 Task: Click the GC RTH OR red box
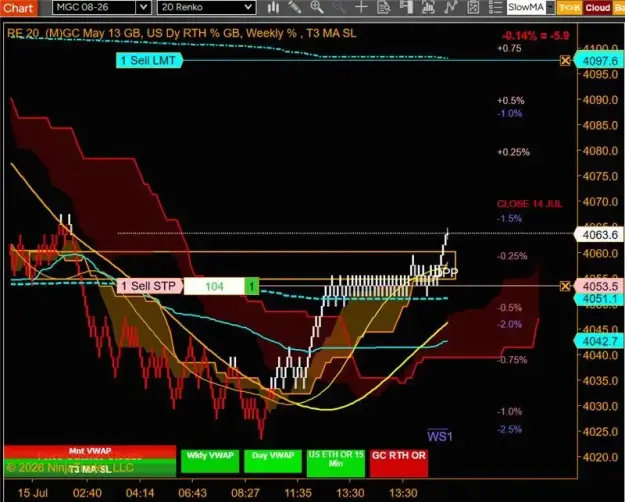399,463
